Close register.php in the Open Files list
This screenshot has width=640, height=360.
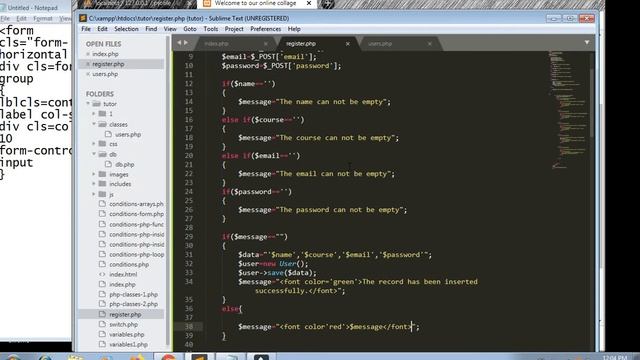click(x=88, y=64)
